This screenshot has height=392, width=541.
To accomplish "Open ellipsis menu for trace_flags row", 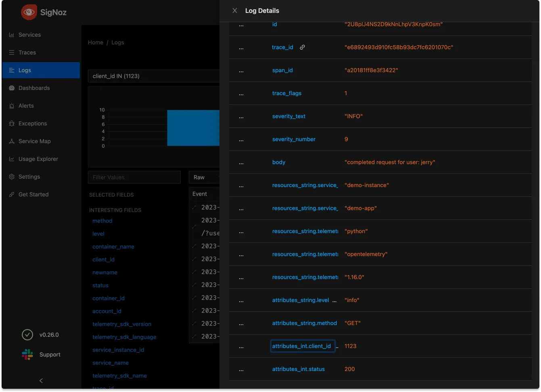I will [x=241, y=94].
